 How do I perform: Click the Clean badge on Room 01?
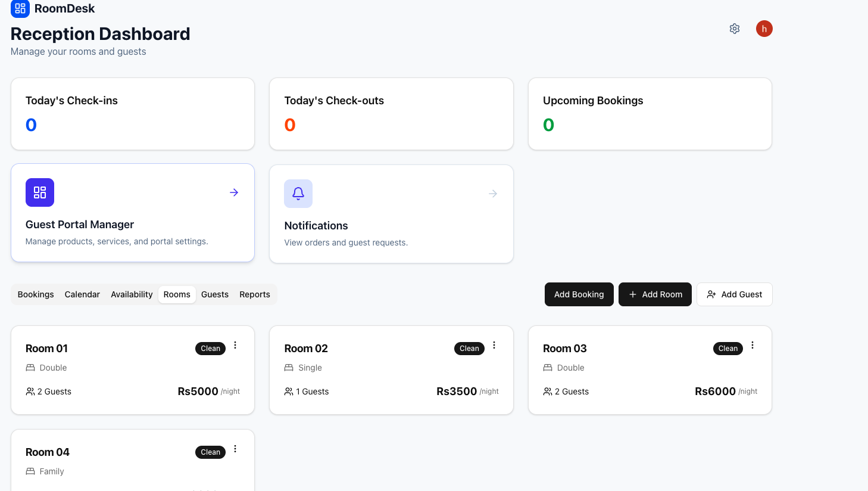click(210, 349)
